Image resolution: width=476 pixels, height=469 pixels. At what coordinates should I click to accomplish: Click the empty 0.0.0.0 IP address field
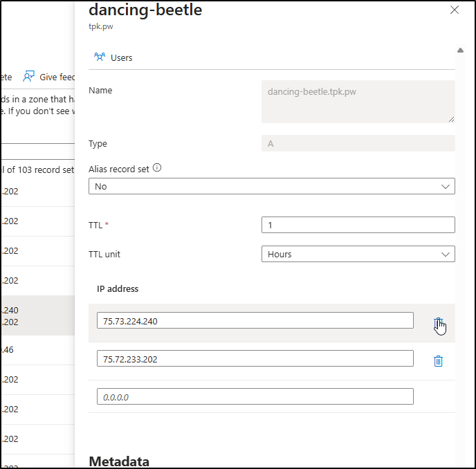255,396
